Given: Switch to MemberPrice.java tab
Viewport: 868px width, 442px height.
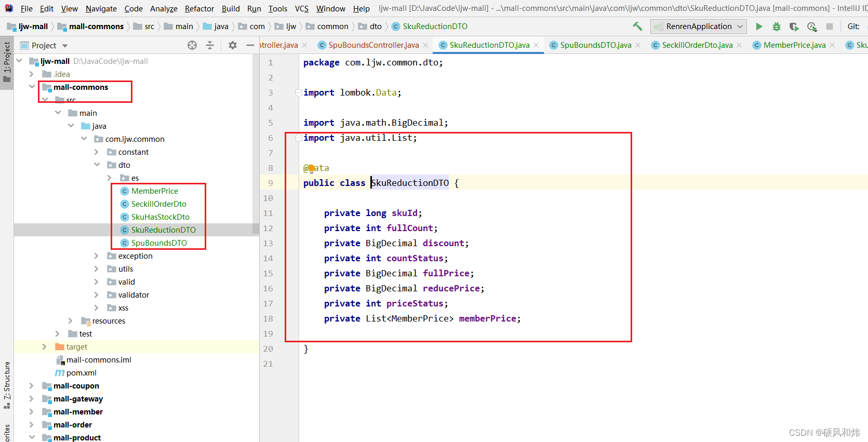Looking at the screenshot, I should pos(794,45).
